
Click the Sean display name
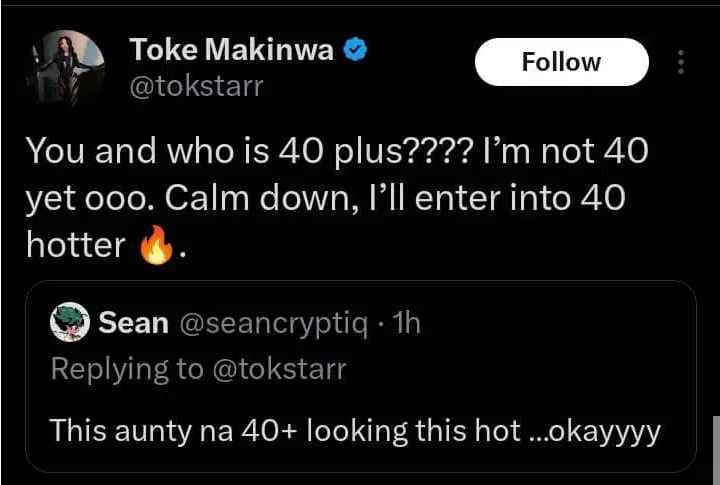[x=133, y=323]
